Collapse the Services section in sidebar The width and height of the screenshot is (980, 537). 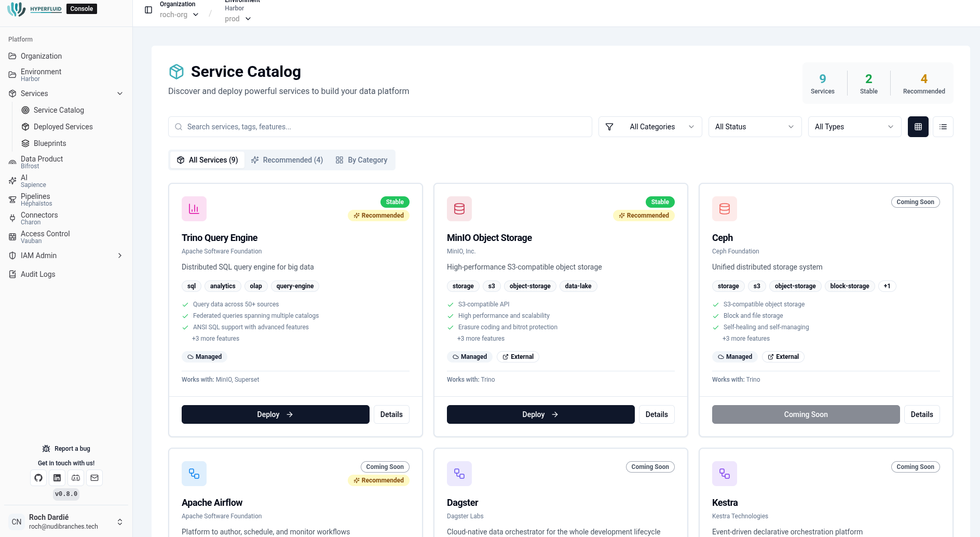[120, 93]
